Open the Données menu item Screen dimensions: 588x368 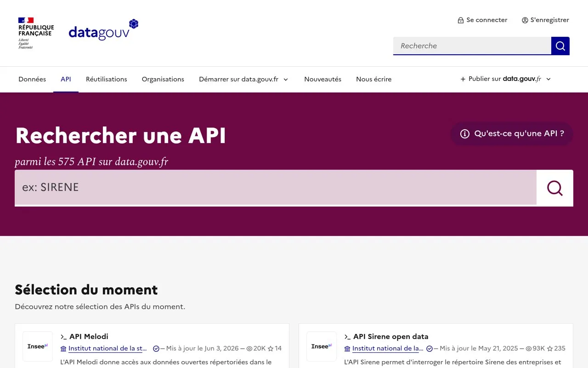pos(32,79)
